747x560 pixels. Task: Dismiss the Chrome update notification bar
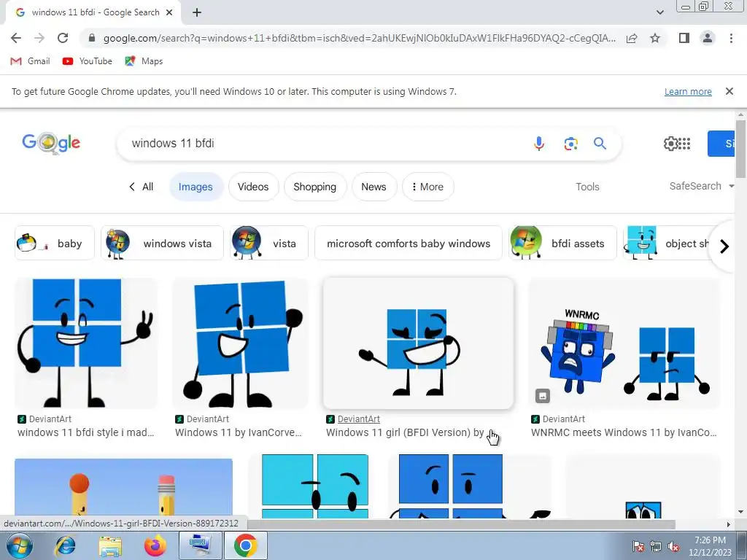729,91
